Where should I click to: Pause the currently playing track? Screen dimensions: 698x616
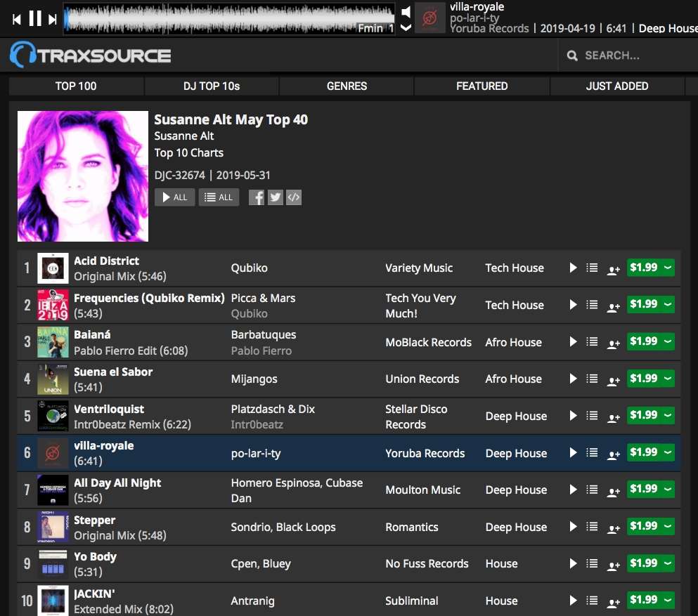click(x=35, y=19)
